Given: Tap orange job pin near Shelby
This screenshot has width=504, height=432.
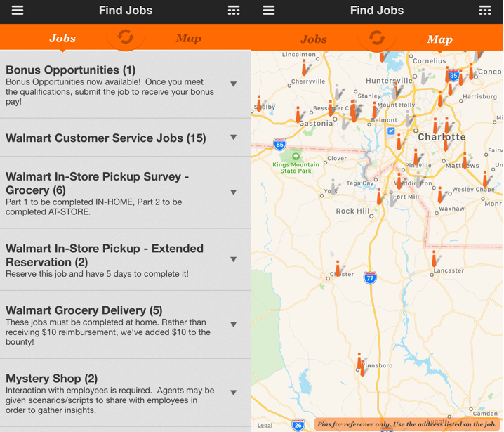Looking at the screenshot, I should [259, 103].
